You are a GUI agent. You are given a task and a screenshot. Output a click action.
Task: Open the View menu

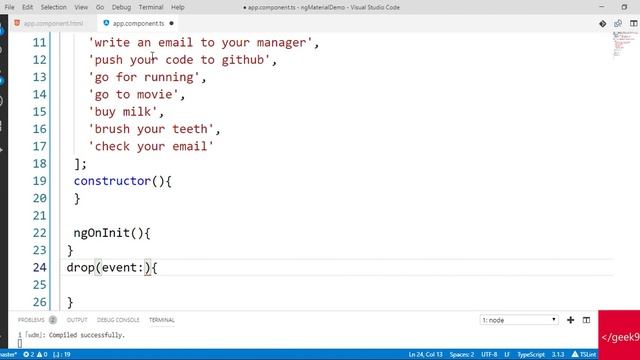point(81,7)
